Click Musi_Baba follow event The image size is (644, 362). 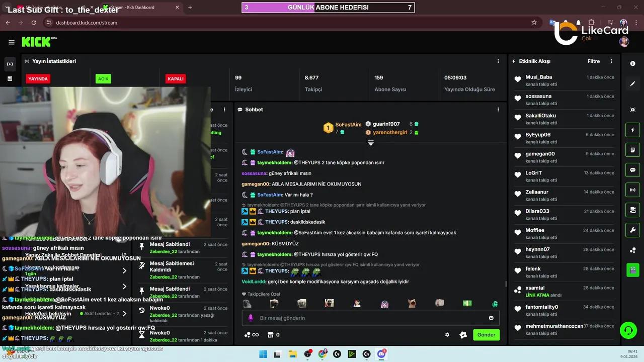[x=563, y=80]
